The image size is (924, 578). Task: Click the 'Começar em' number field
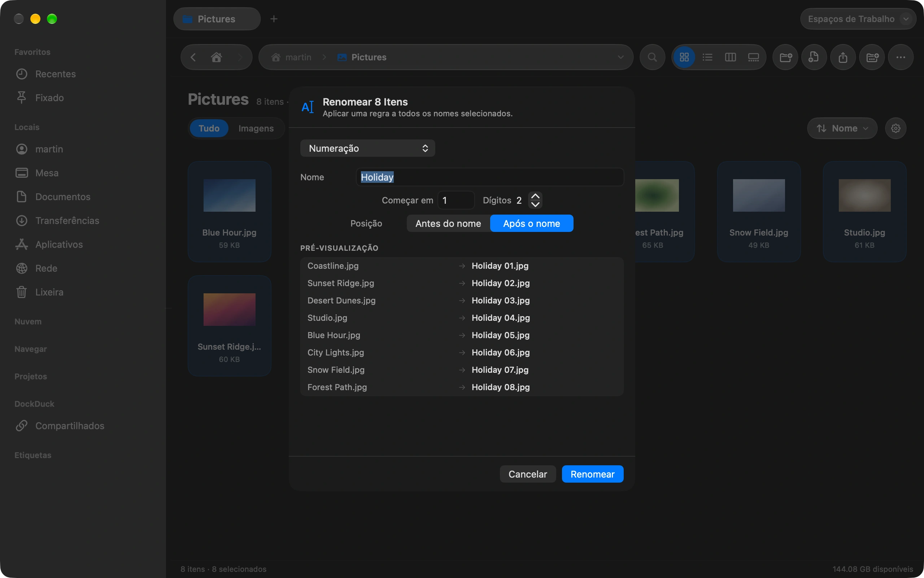(456, 200)
